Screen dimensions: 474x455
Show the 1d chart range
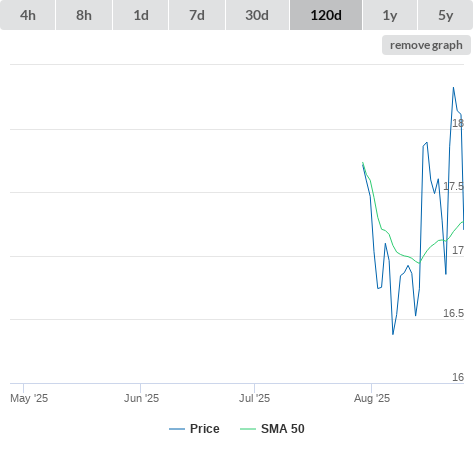[141, 15]
